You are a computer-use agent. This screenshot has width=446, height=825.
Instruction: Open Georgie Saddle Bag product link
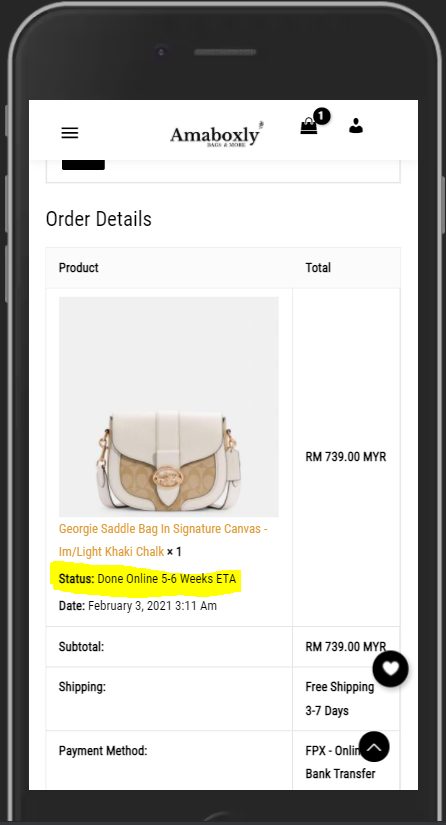[x=163, y=540]
